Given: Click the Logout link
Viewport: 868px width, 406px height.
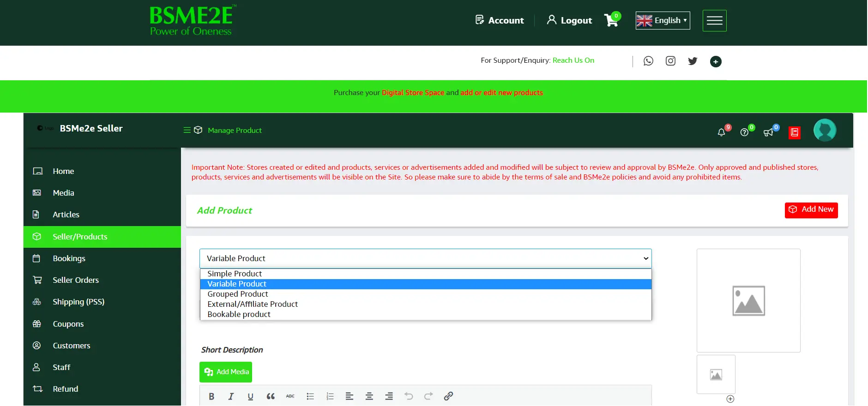Looking at the screenshot, I should click(569, 20).
